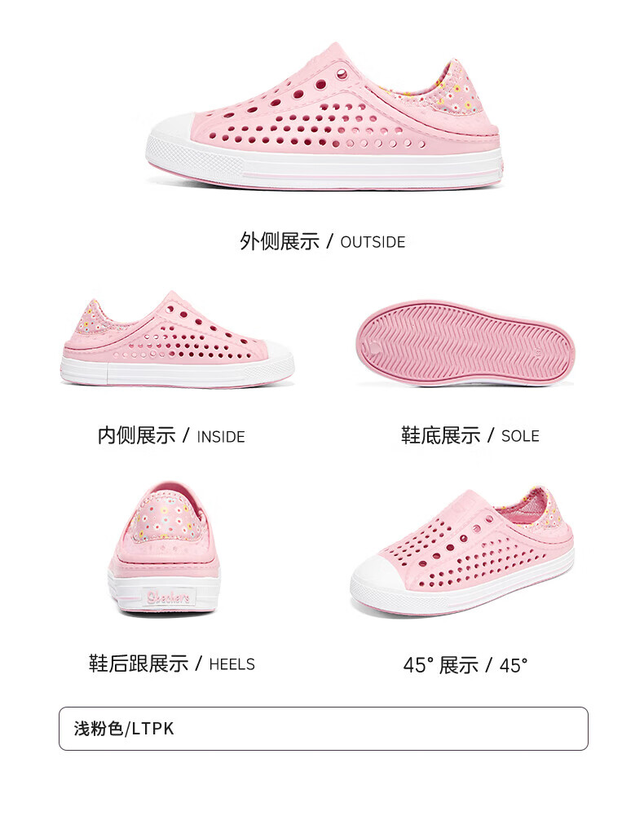Click the 内侧展示 / INSIDE caption
Screen dimensions: 644x820
pos(171,435)
